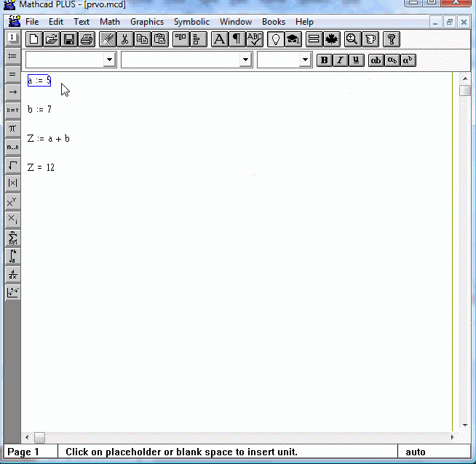Click the definition operator (:=) palette button
The width and height of the screenshot is (476, 464).
pos(12,56)
